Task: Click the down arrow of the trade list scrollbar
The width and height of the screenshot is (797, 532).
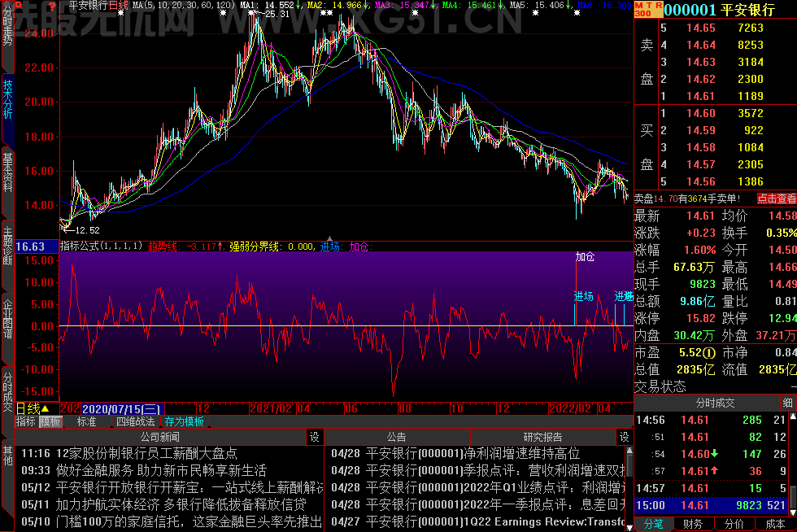Action: (x=792, y=512)
